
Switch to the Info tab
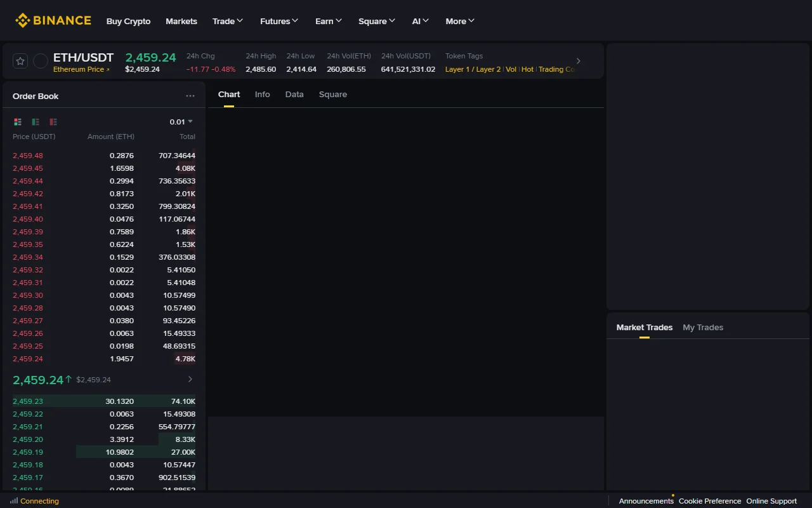click(x=263, y=94)
